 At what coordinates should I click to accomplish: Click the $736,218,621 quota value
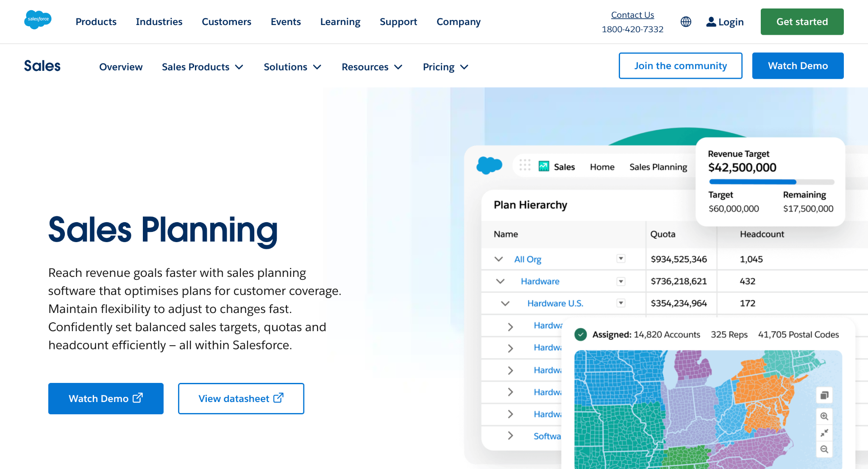coord(679,281)
